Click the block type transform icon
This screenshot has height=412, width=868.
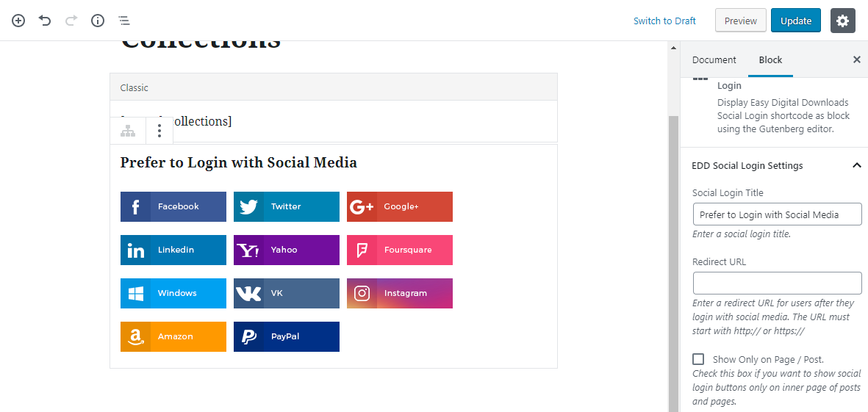[x=129, y=131]
